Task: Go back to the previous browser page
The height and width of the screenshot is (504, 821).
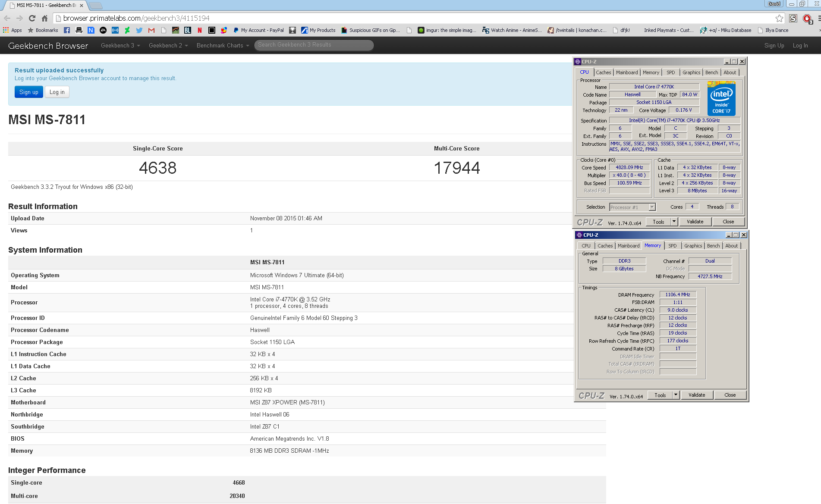Action: pos(7,18)
